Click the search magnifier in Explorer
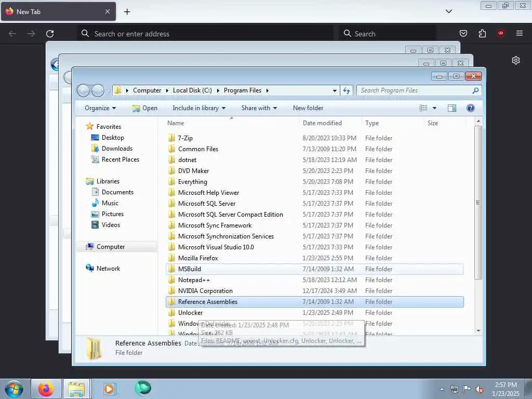Image resolution: width=532 pixels, height=399 pixels. tap(475, 90)
